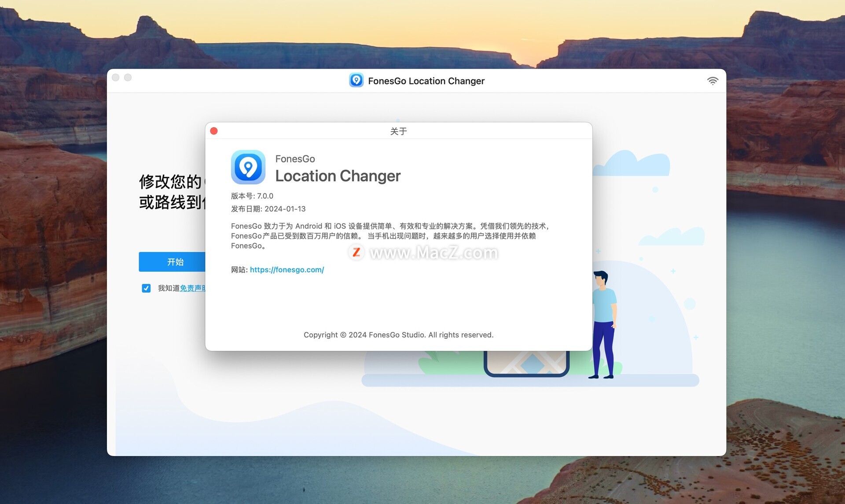This screenshot has height=504, width=845.
Task: Click the 关于 dialog title
Action: 399,131
